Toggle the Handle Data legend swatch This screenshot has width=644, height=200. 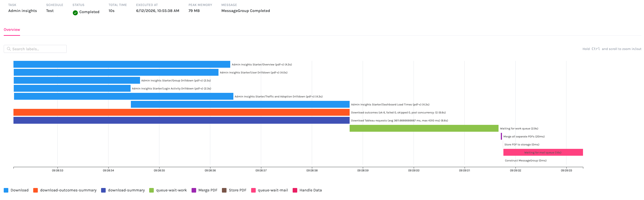tap(295, 190)
